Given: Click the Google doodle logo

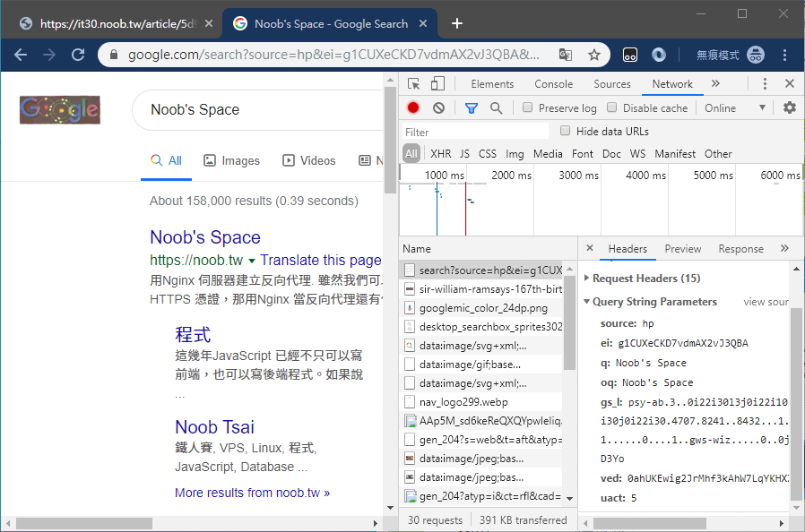Looking at the screenshot, I should [x=60, y=110].
